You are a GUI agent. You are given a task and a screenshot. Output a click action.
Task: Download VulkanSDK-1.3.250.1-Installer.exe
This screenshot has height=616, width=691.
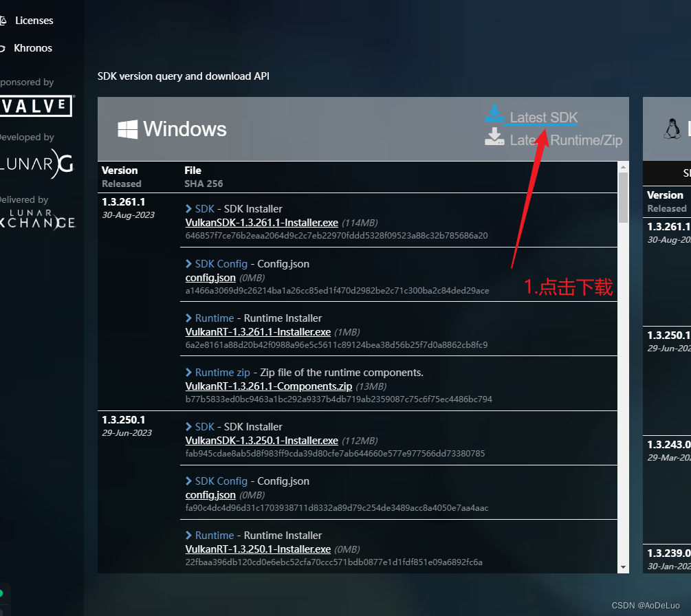(x=262, y=440)
